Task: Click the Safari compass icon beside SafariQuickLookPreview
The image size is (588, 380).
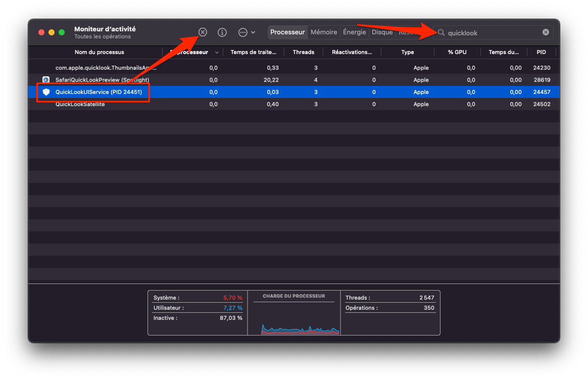Action: (x=46, y=80)
